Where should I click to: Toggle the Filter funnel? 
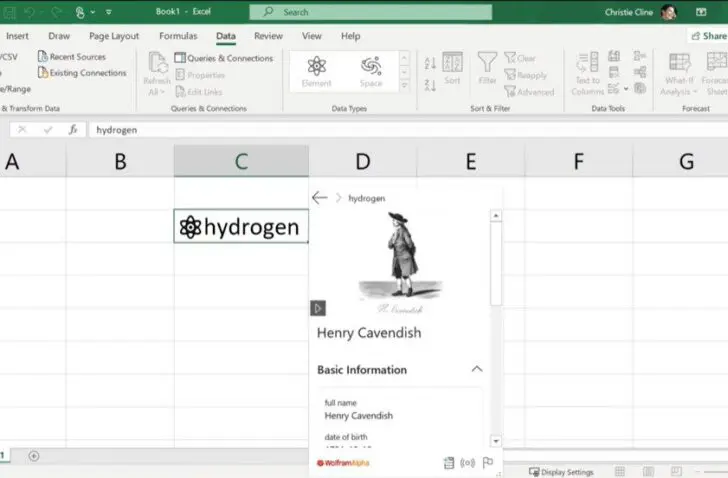coord(487,69)
